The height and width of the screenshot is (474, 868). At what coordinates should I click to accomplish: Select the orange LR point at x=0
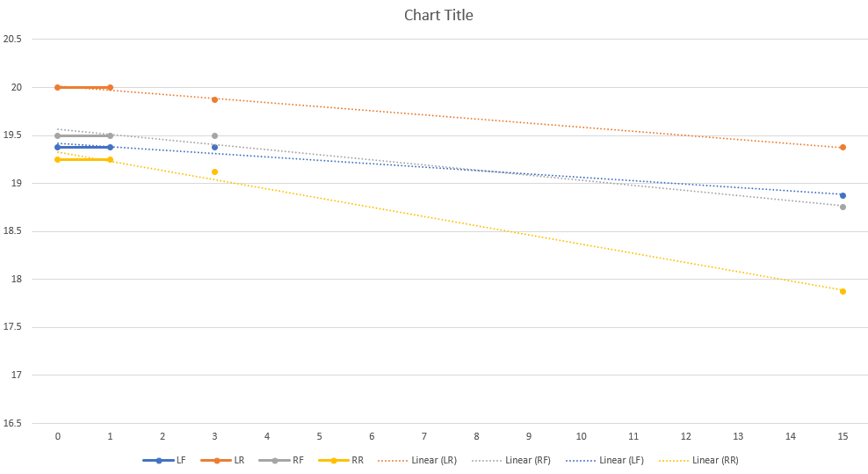(x=58, y=88)
